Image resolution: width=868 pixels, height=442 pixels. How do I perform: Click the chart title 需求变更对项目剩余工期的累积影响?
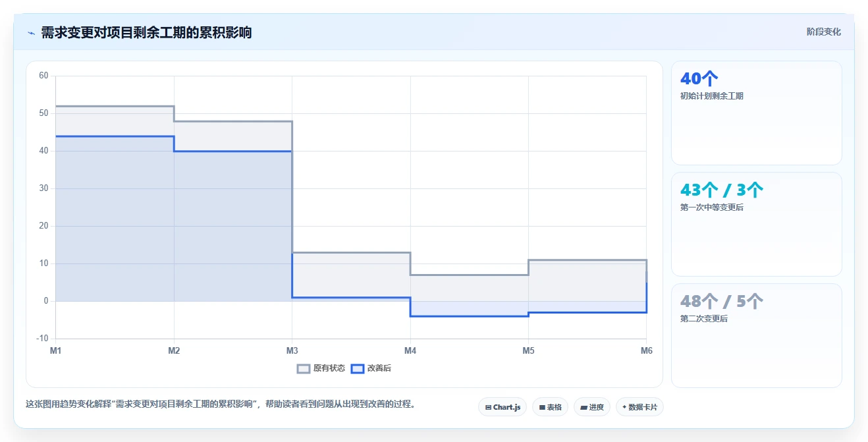tap(146, 32)
